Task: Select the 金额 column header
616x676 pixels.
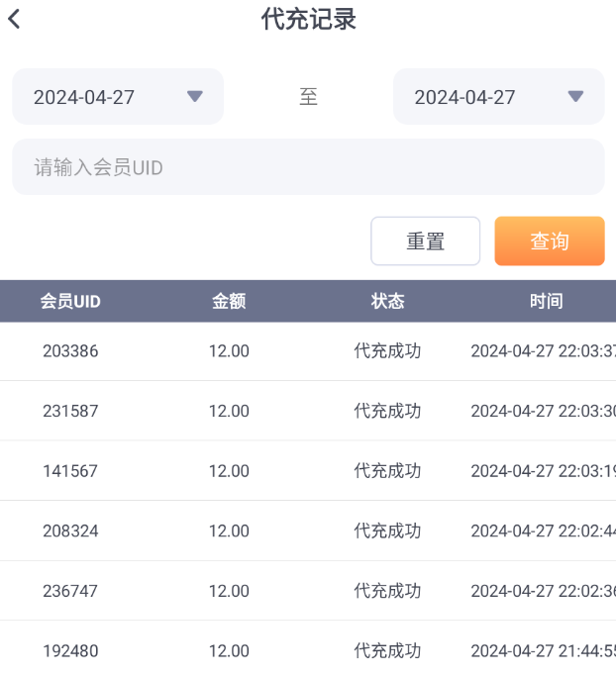Action: pos(229,301)
